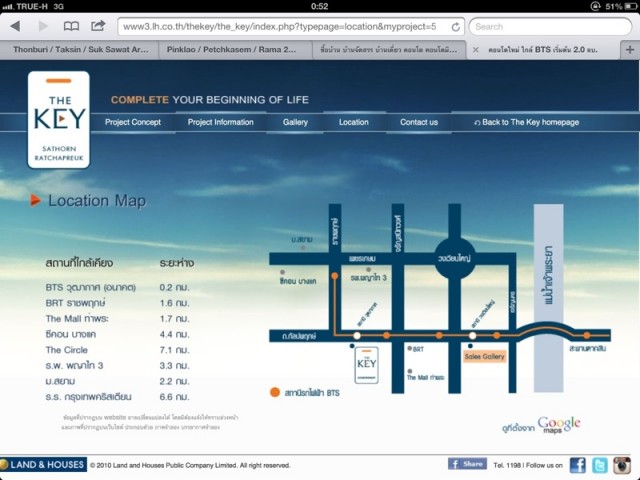Open the Instagram icon in the footer

622,464
